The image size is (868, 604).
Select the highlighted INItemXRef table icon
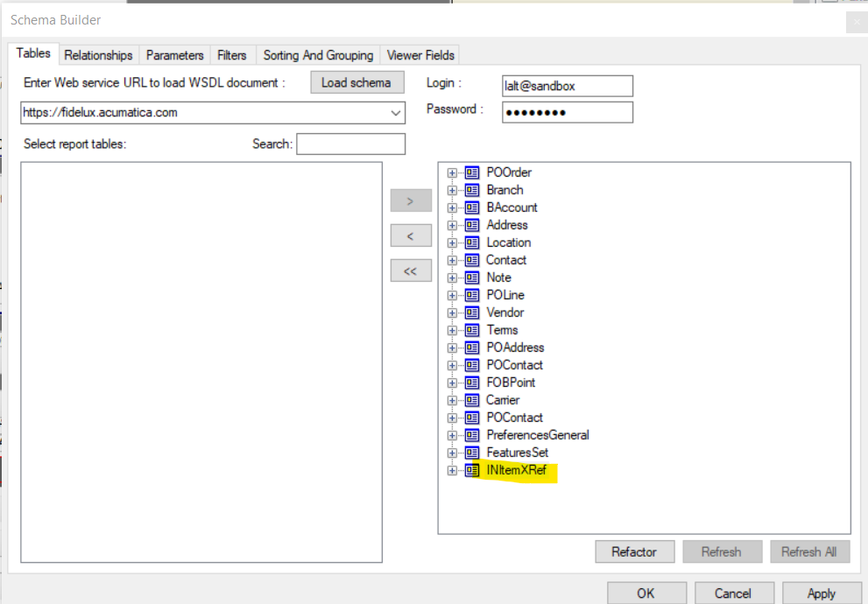coord(472,470)
